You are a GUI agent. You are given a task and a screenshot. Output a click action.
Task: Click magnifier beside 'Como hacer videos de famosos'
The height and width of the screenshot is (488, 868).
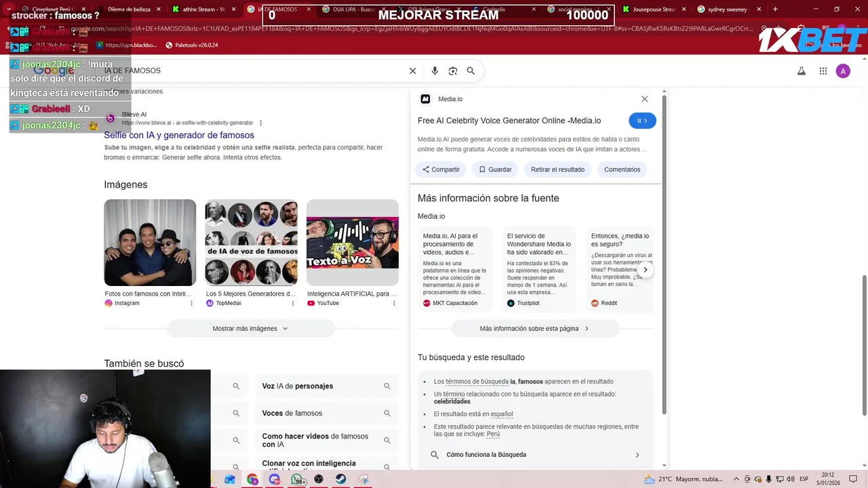coord(387,441)
